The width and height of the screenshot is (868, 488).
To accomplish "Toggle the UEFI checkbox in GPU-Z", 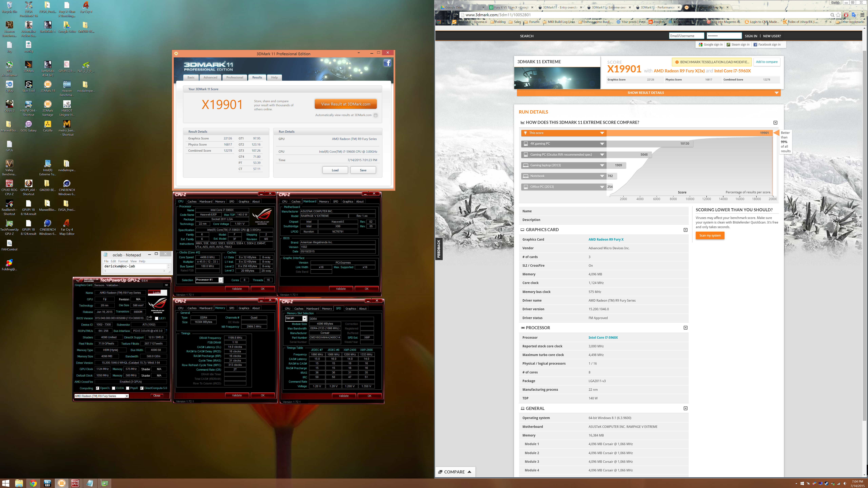I will (x=156, y=318).
